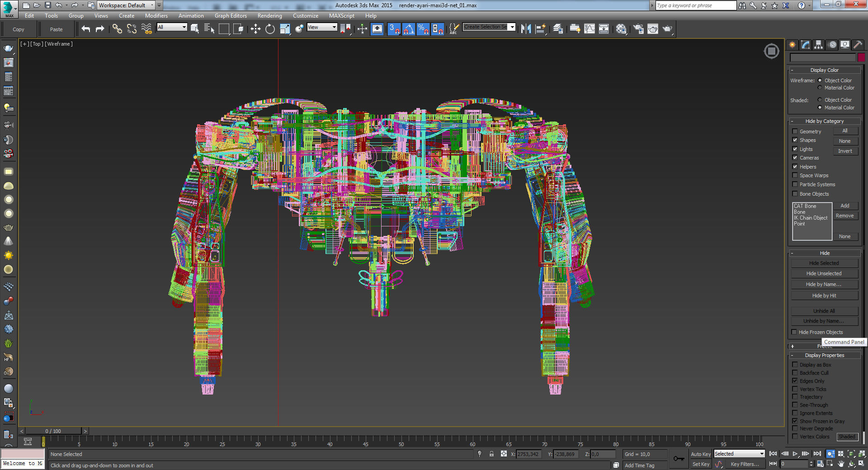
Task: Open the Schematic View
Action: [x=604, y=29]
